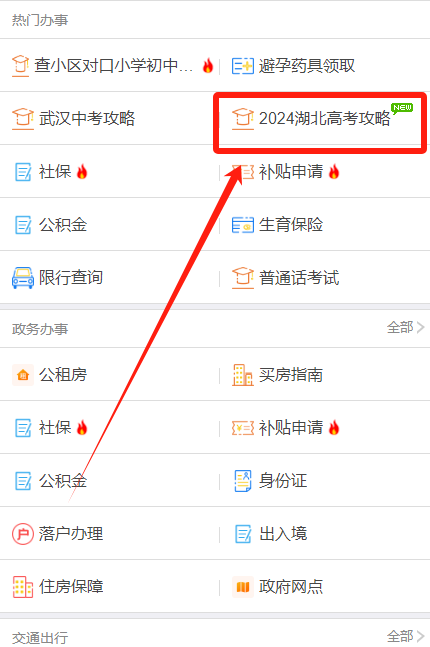Tap the icon next to 避孕药具领取
The width and height of the screenshot is (430, 647).
coord(243,66)
